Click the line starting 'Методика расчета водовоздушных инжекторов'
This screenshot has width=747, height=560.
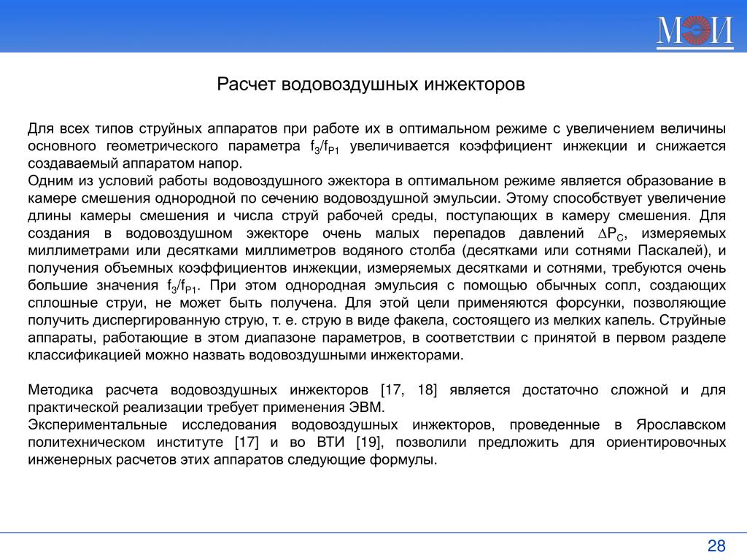[x=376, y=390]
